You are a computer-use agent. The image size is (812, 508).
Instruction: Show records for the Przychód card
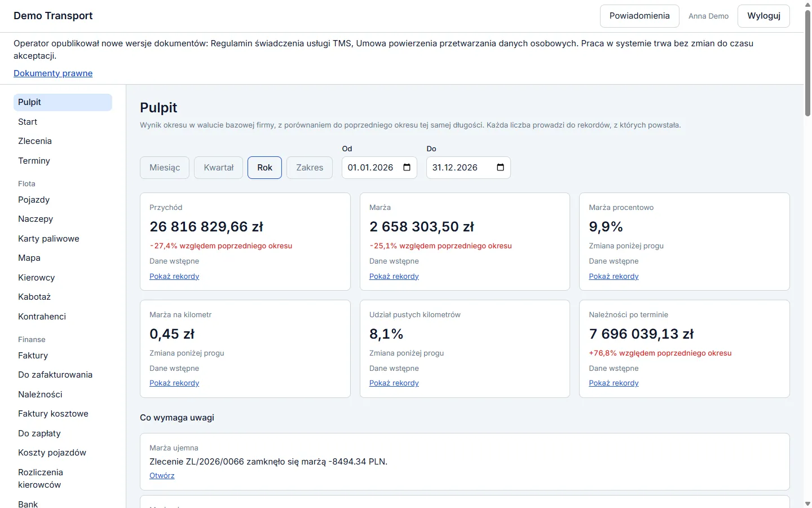coord(174,277)
